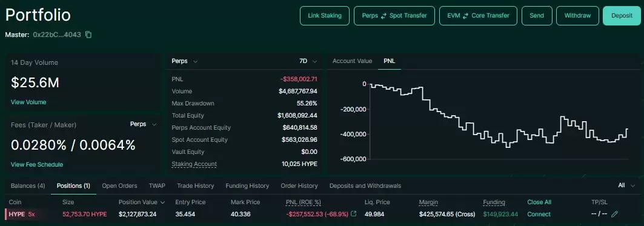
Task: Click the Link Staking button
Action: [325, 16]
